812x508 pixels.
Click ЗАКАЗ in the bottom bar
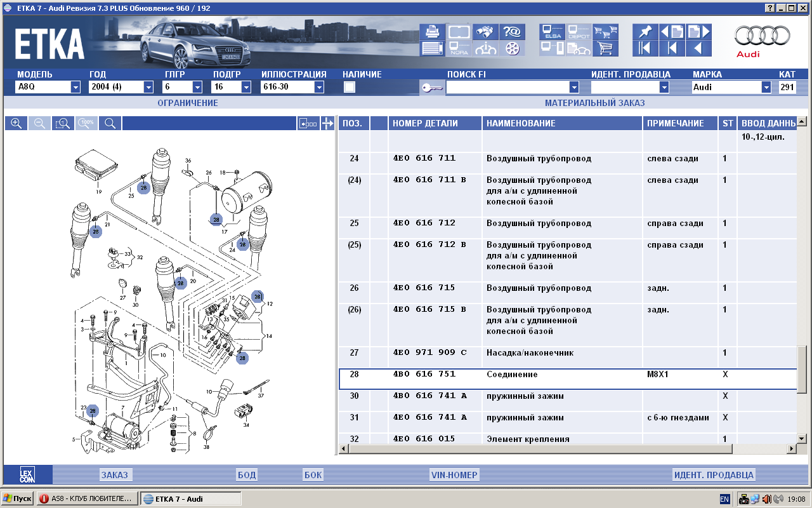click(x=114, y=475)
